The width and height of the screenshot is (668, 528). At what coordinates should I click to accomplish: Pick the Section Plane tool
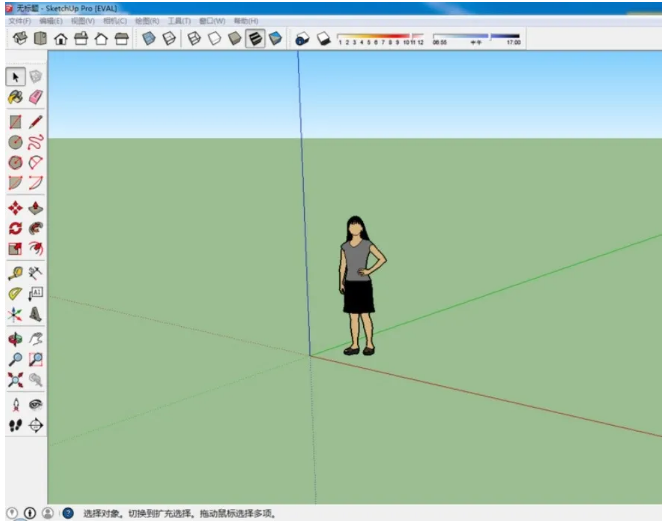[36, 425]
